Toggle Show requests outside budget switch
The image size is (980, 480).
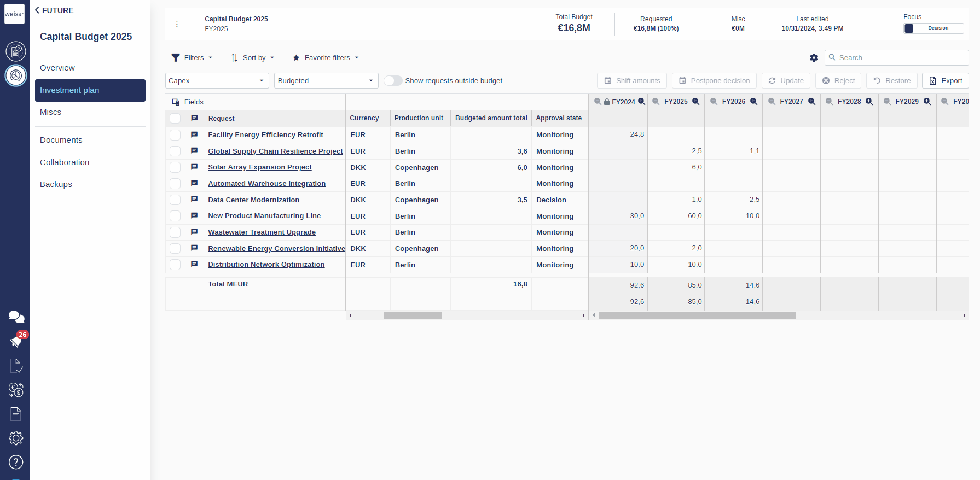tap(393, 81)
